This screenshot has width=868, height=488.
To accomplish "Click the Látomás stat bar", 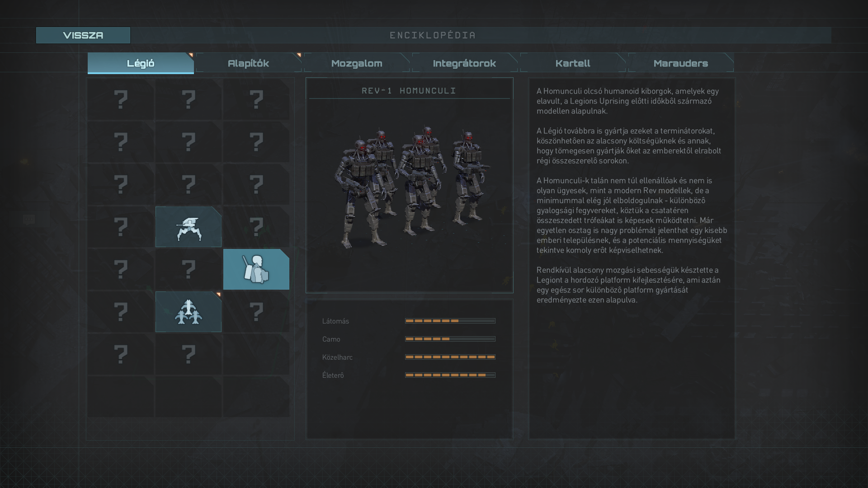I will [450, 321].
